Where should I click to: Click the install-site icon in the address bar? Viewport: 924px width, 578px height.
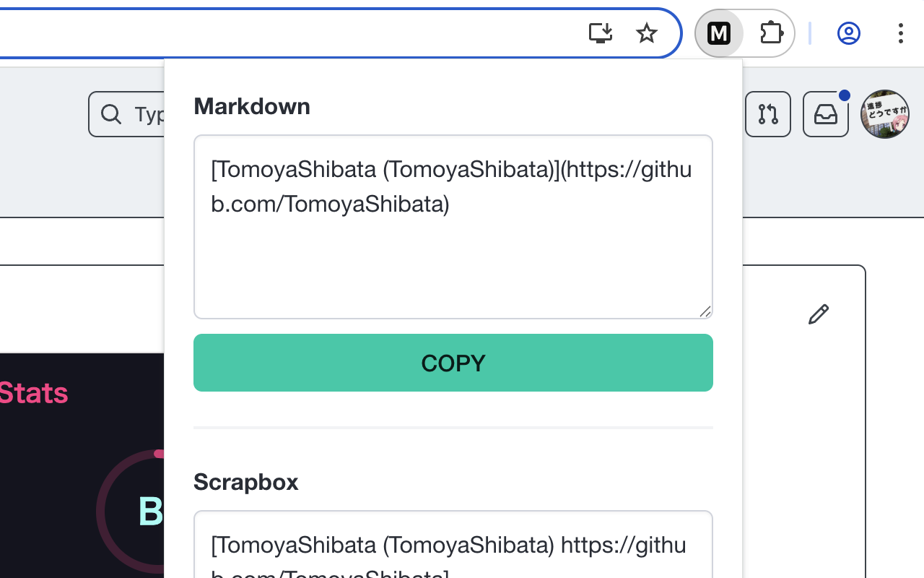point(600,33)
